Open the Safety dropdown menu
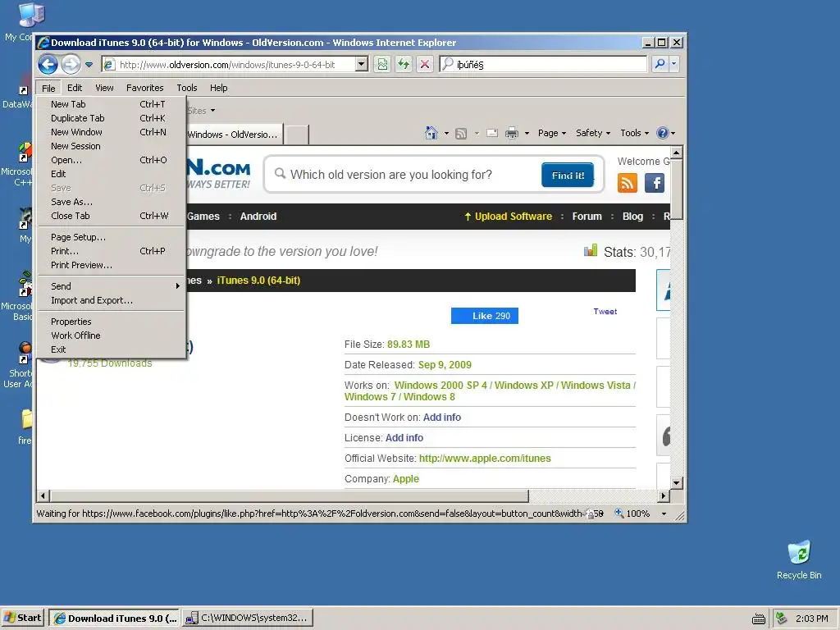Screen dimensions: 840x630 [592, 133]
